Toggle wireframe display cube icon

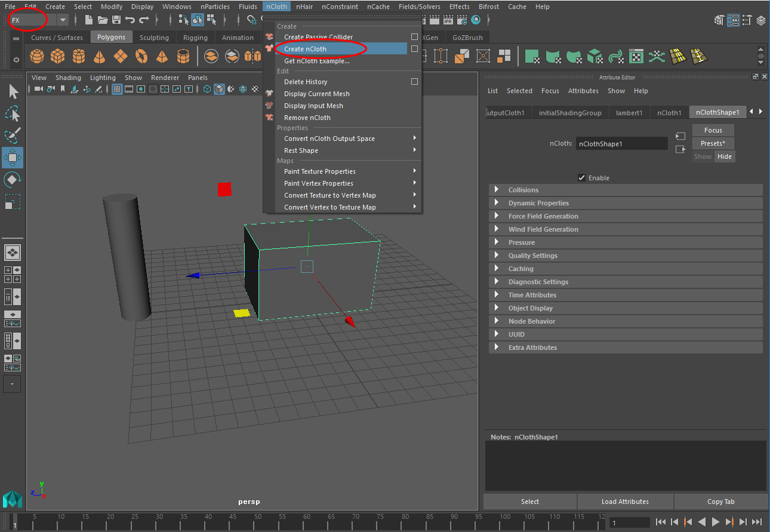pos(207,89)
